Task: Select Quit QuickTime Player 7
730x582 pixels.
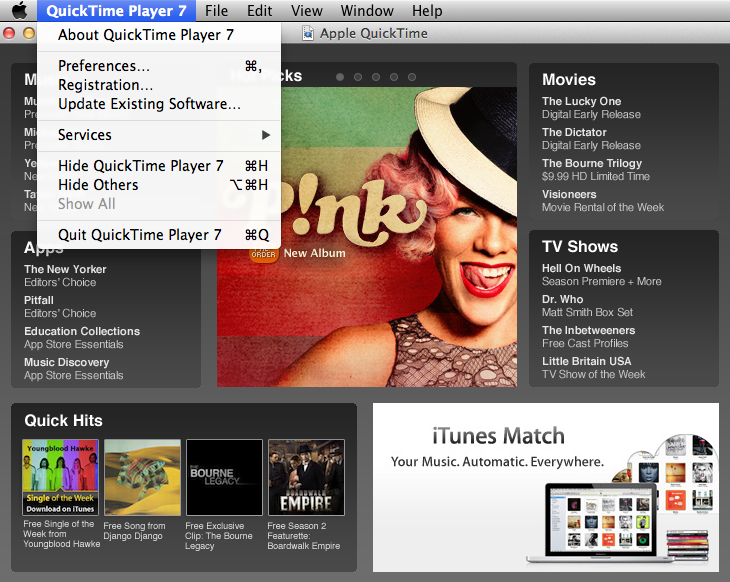Action: [x=159, y=235]
